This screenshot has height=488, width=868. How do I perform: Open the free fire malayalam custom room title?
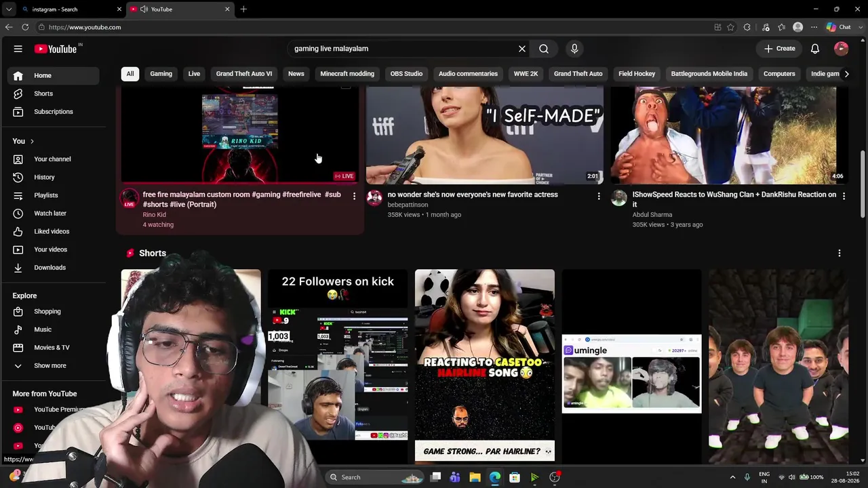tap(242, 199)
